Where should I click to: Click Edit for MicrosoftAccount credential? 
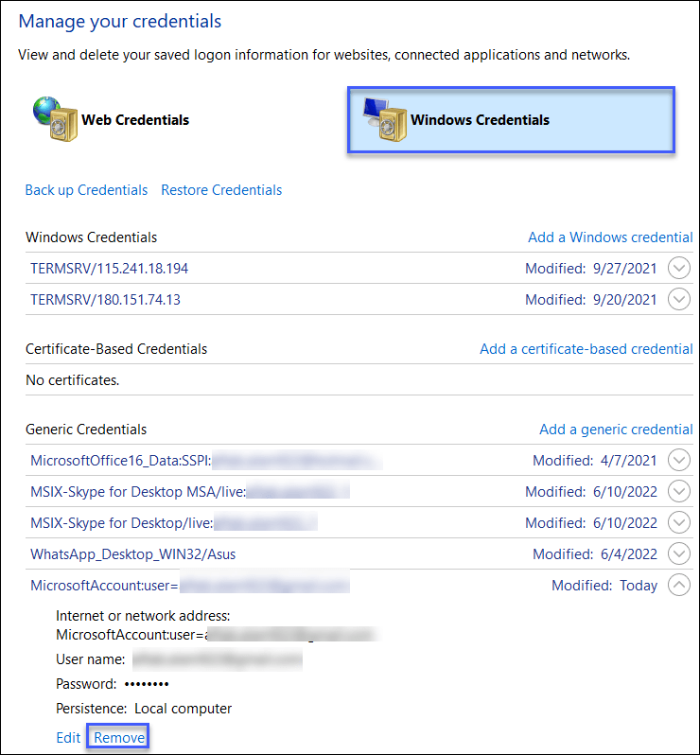click(x=68, y=738)
